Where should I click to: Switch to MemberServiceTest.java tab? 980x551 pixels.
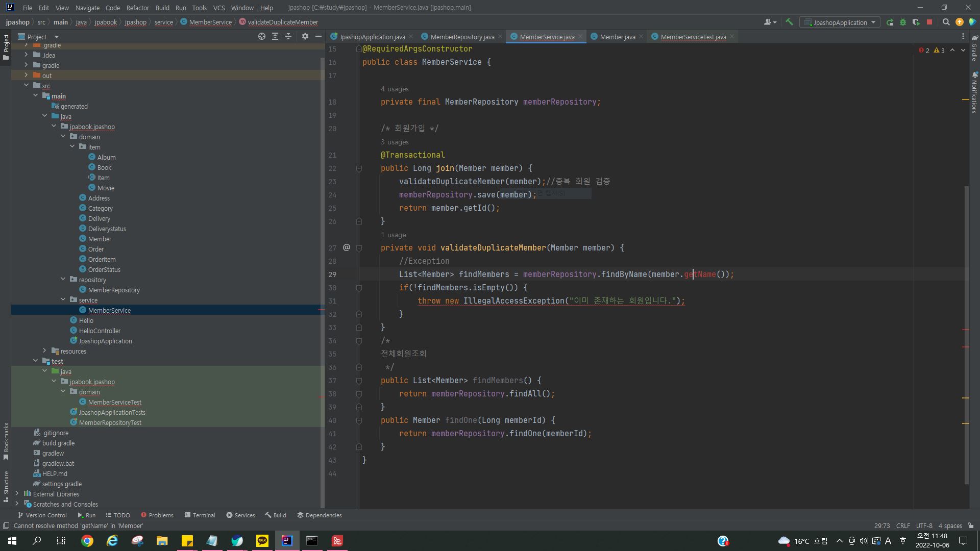pos(693,37)
